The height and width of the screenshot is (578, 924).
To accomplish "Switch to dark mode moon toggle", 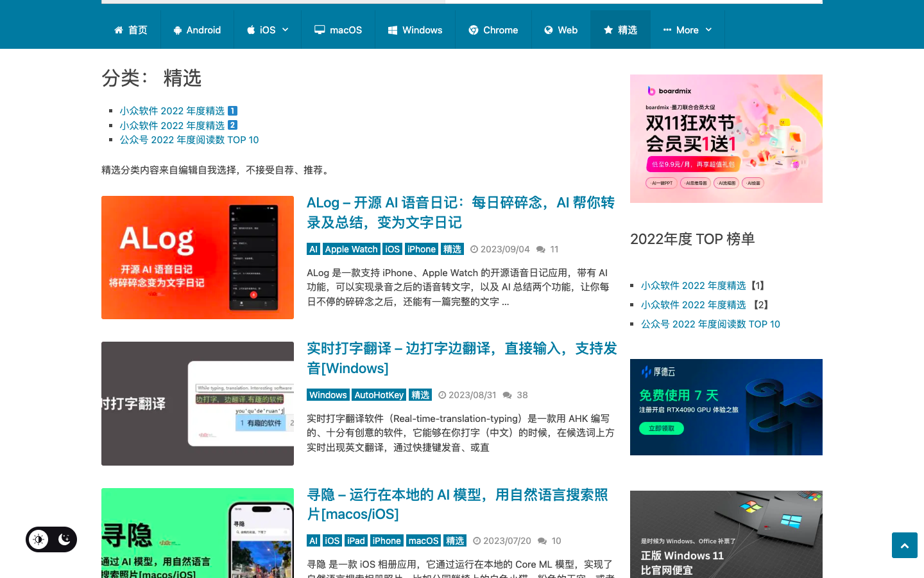I will pyautogui.click(x=64, y=539).
